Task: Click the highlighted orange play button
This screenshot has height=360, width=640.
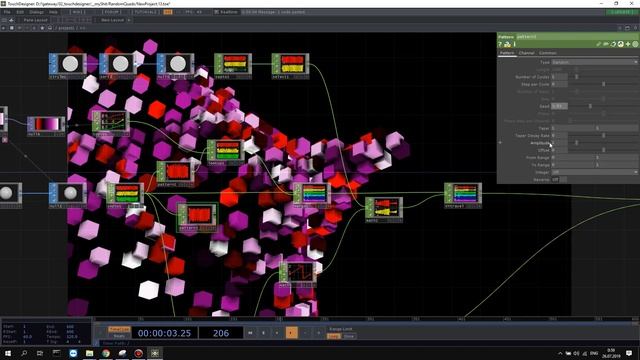Action: 291,333
